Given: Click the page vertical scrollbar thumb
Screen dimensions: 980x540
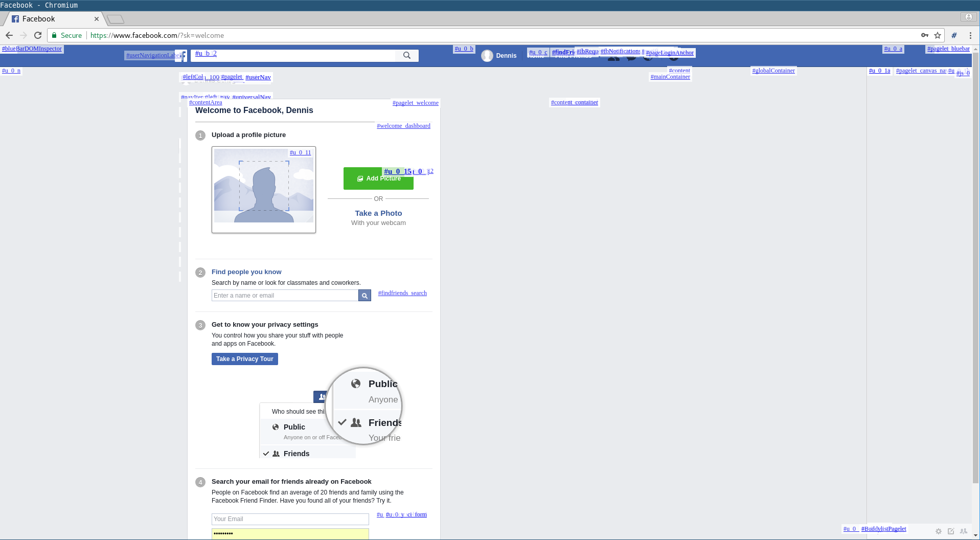Looking at the screenshot, I should click(x=975, y=267).
